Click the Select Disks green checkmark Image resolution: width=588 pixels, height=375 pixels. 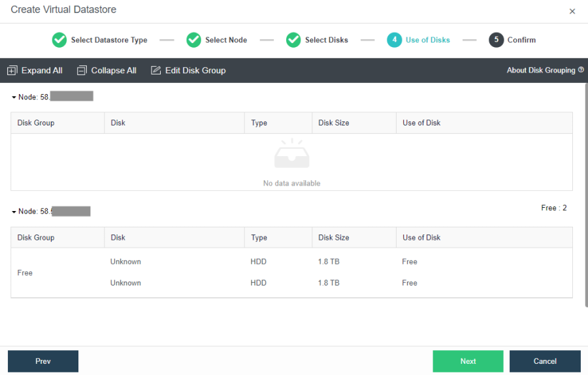293,40
